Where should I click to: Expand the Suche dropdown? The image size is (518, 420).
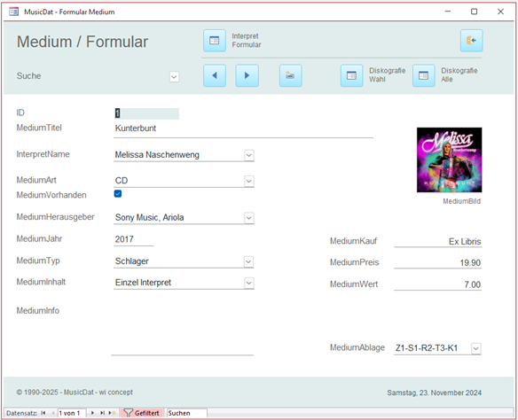(x=174, y=77)
